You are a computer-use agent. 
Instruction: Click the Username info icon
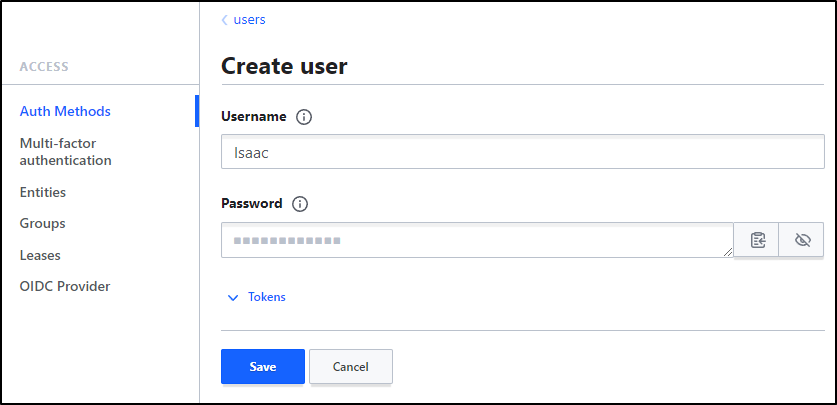coord(304,117)
